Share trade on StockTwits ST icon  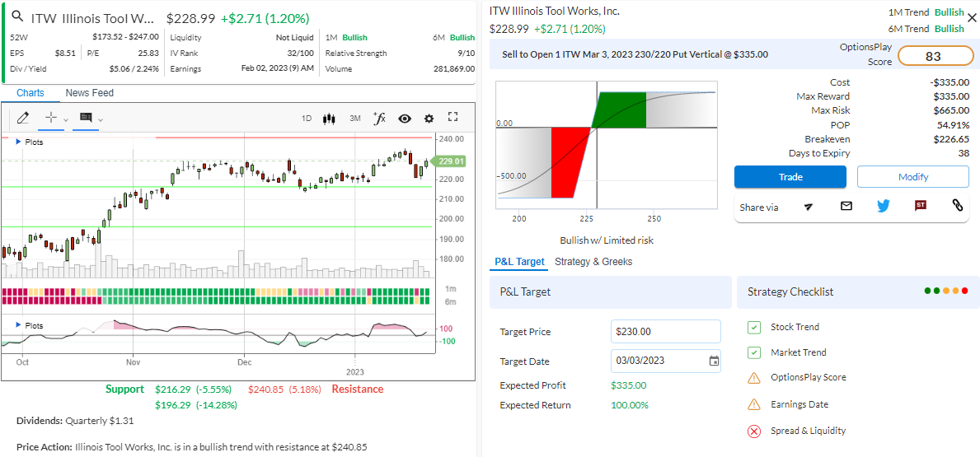920,205
